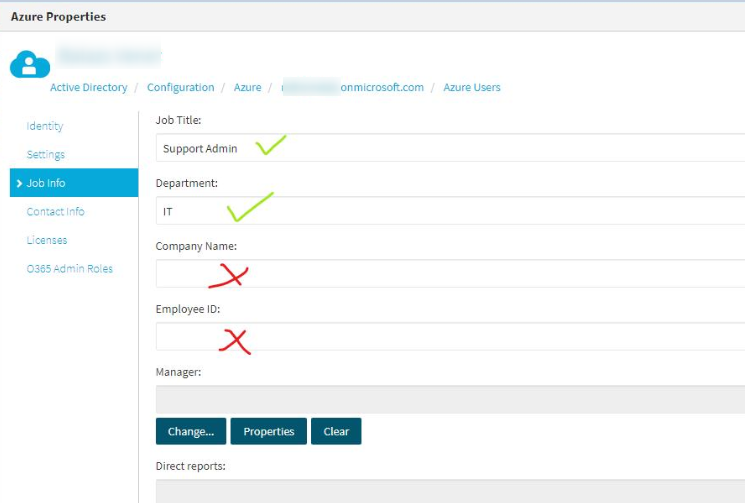Image resolution: width=745 pixels, height=503 pixels.
Task: Click the Azure cloud user icon
Action: click(x=30, y=65)
